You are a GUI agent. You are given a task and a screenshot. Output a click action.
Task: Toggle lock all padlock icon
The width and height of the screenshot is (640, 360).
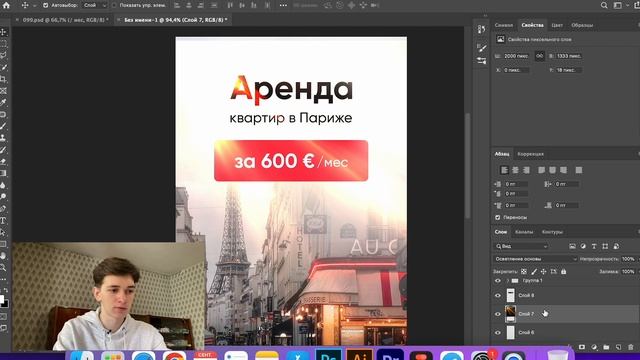pos(564,271)
